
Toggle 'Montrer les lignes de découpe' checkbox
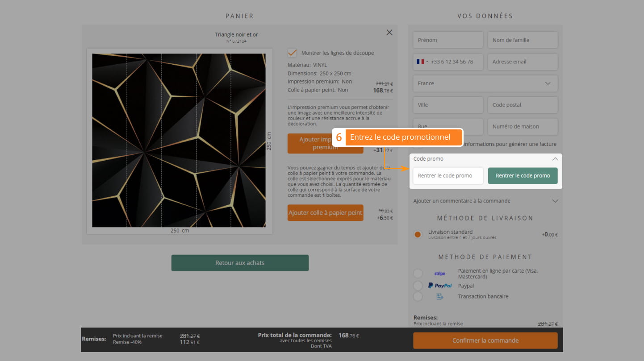tap(292, 53)
